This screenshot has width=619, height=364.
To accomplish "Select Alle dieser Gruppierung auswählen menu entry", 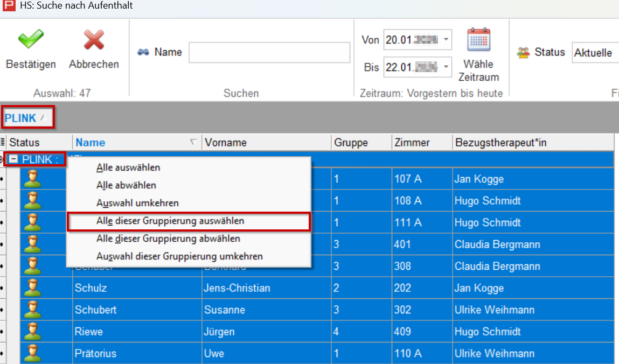I will coord(170,221).
